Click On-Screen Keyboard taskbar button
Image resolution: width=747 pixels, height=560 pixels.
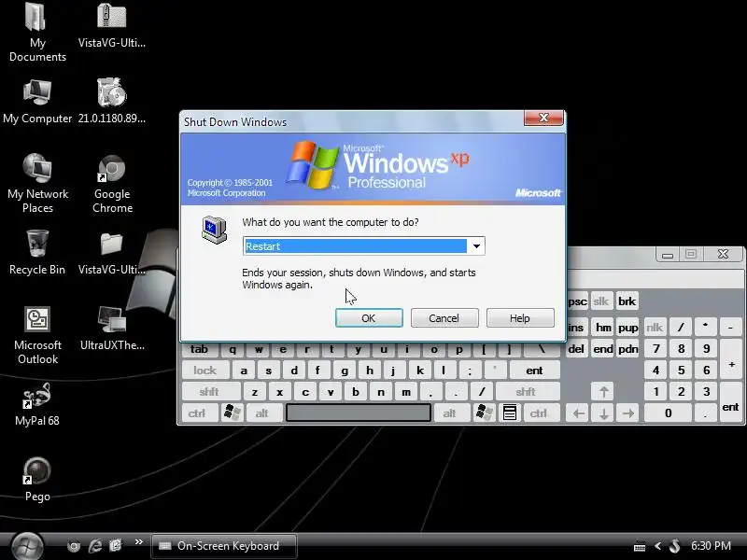click(224, 546)
